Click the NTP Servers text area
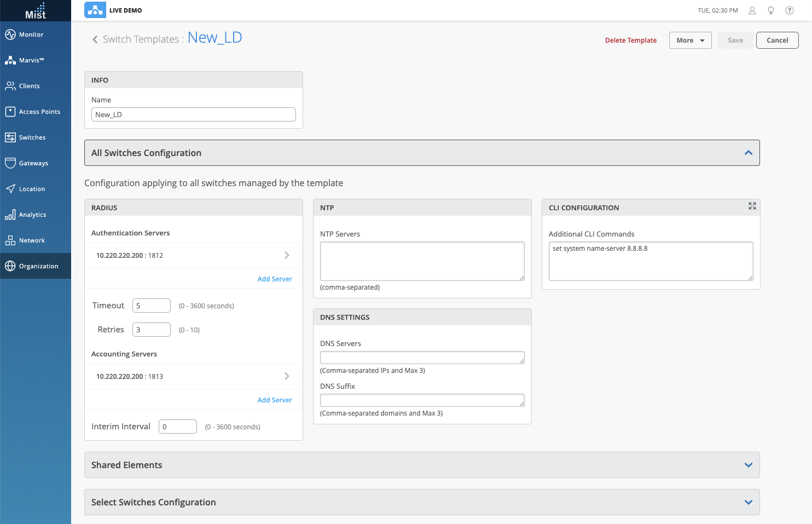Screen dimensions: 812x524 point(422,261)
